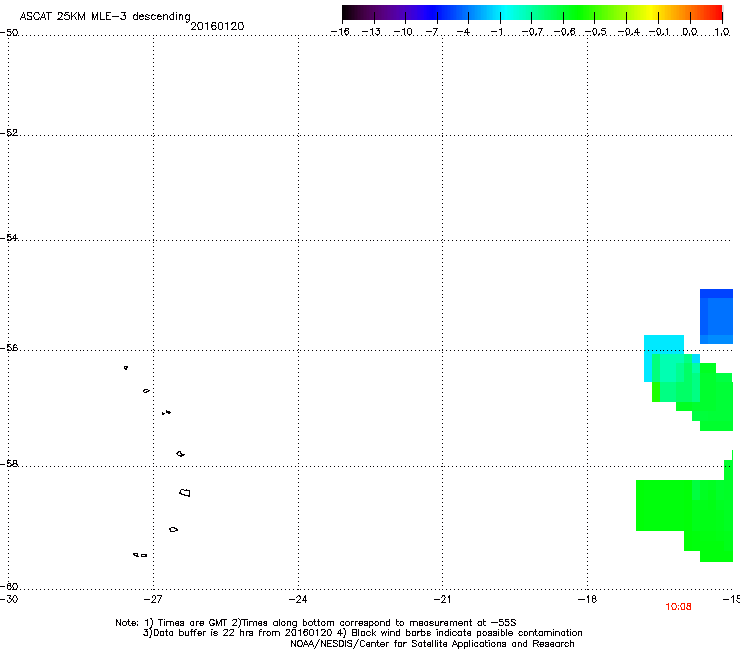Click the dark blue data patch above -56
Viewport: 740px width, 650px height.
click(716, 316)
